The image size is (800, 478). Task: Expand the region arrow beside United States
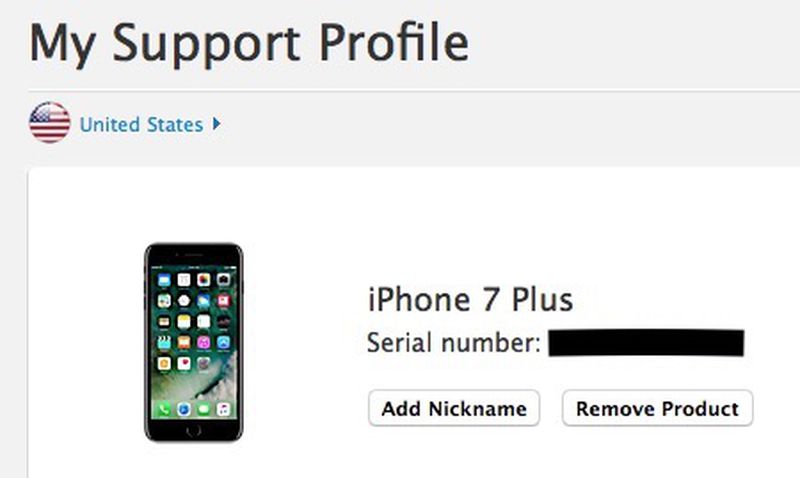216,124
